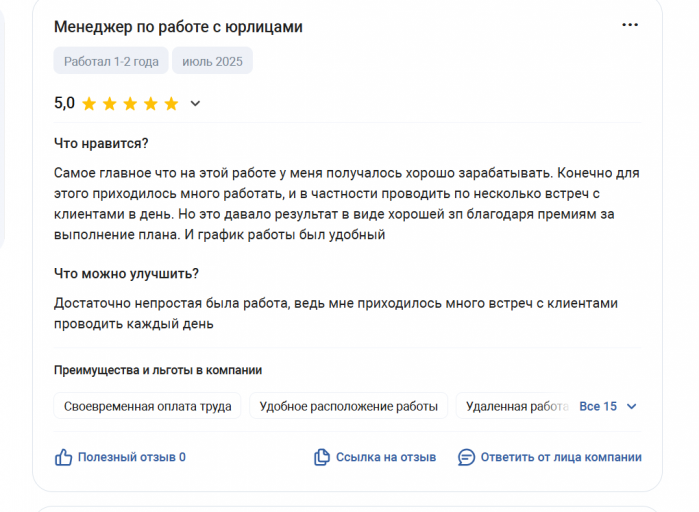Click the Работал 1-2 года badge

point(111,61)
